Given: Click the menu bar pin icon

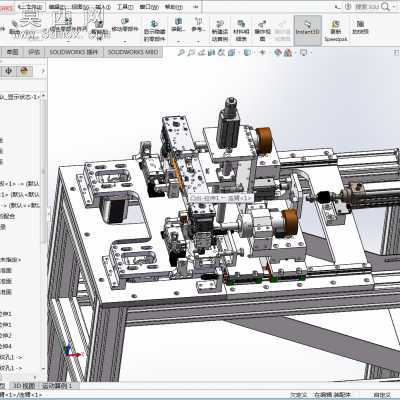Looking at the screenshot, I should [196, 7].
